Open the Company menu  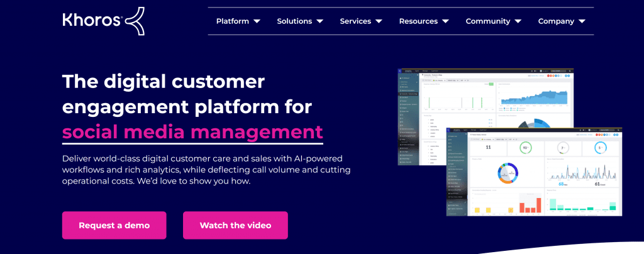click(x=556, y=21)
